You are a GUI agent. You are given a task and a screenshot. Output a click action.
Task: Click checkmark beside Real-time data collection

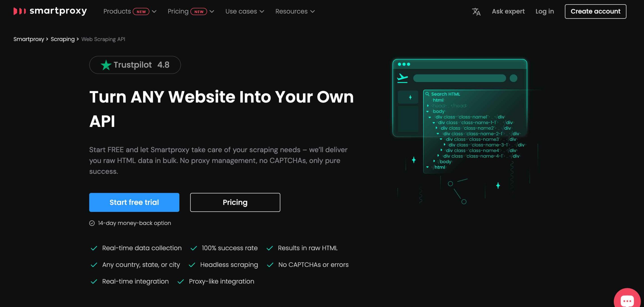(94, 248)
